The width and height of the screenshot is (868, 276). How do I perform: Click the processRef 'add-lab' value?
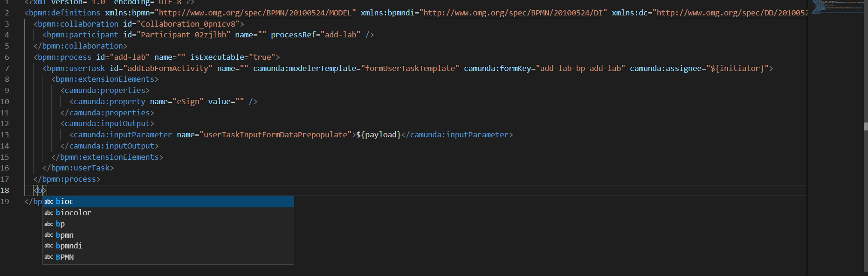click(x=340, y=35)
